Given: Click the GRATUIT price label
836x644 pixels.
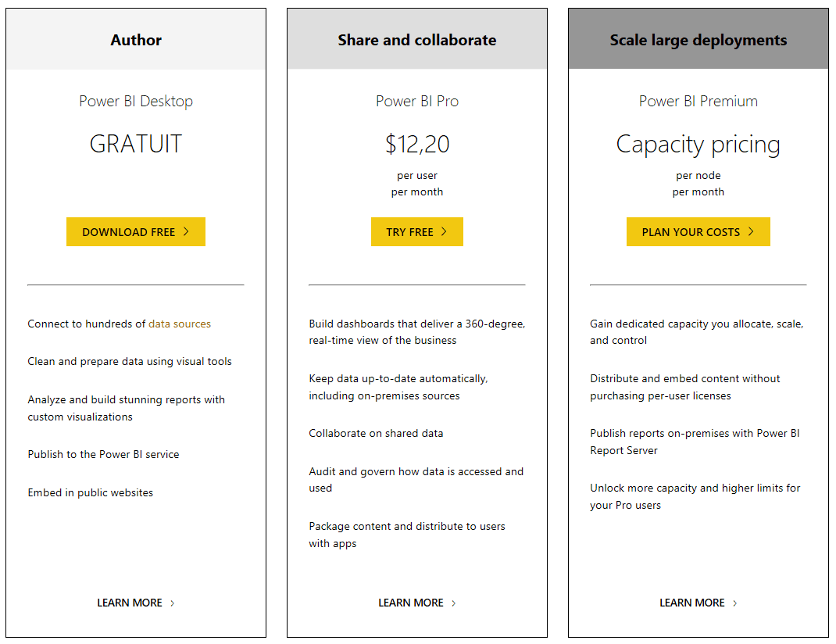Looking at the screenshot, I should 136,144.
